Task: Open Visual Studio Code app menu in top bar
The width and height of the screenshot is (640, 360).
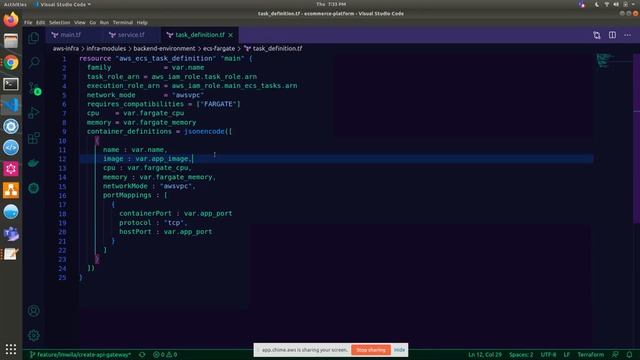Action: [x=63, y=4]
